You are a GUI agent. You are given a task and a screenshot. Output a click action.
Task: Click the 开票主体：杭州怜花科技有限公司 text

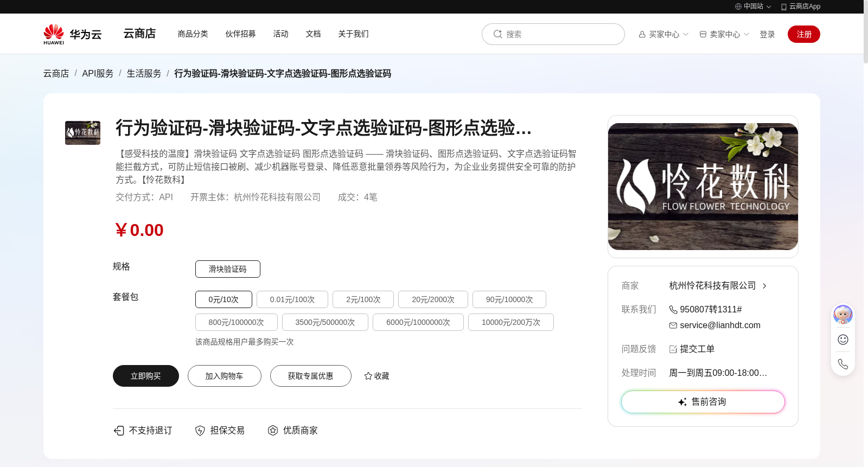[x=256, y=197]
